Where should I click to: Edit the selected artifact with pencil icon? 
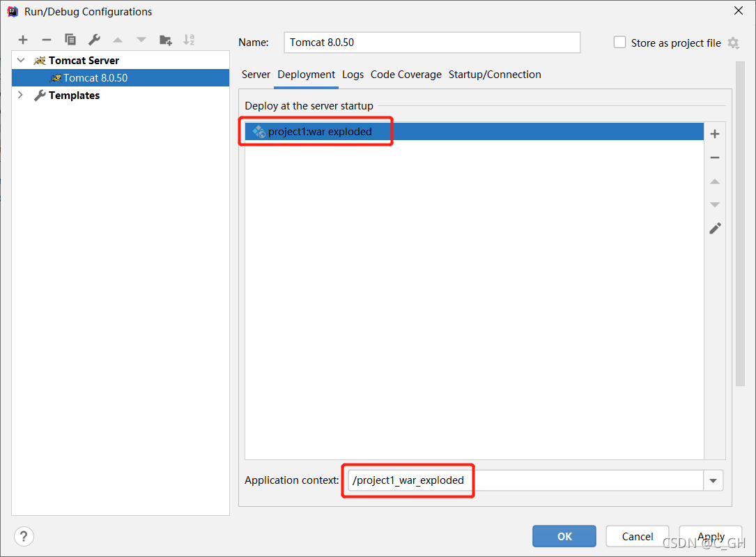tap(715, 228)
